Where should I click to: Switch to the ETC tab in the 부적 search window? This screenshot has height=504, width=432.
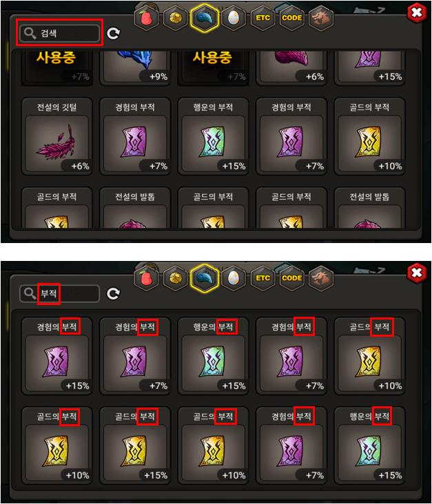263,277
